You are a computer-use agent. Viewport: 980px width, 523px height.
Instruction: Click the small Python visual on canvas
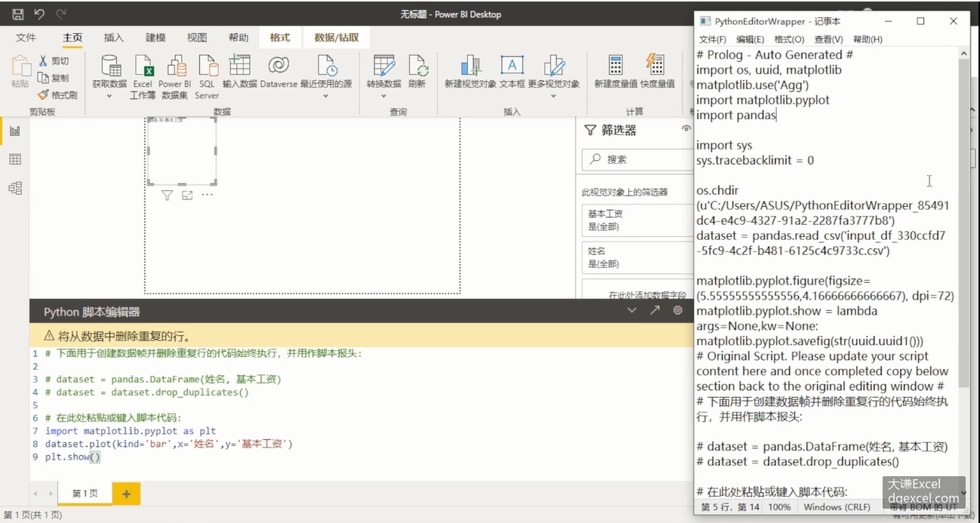pyautogui.click(x=182, y=150)
